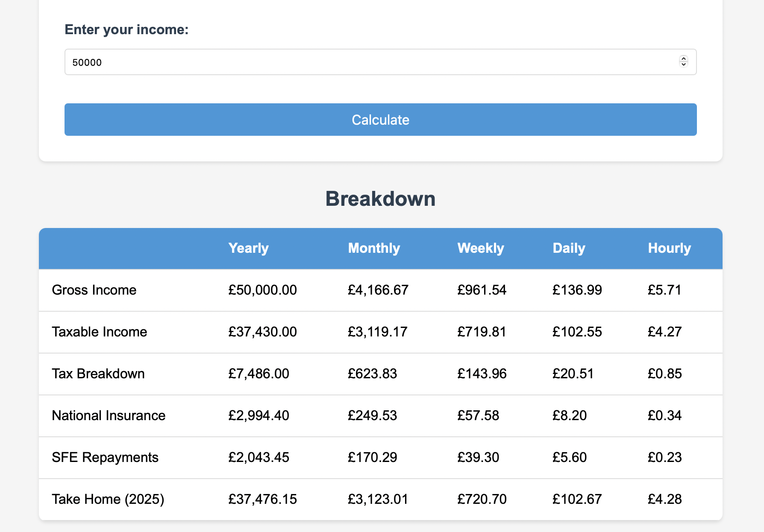Select the £961.54 weekly gross value
This screenshot has width=764, height=532.
click(482, 290)
